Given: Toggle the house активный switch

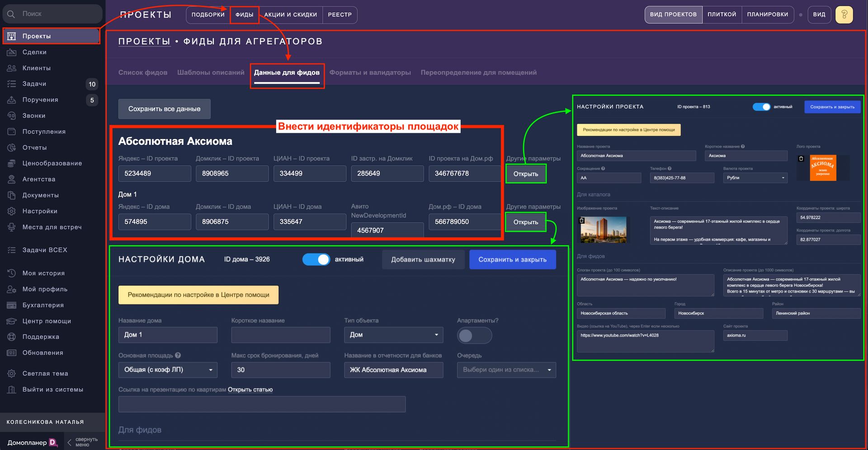Looking at the screenshot, I should (316, 259).
